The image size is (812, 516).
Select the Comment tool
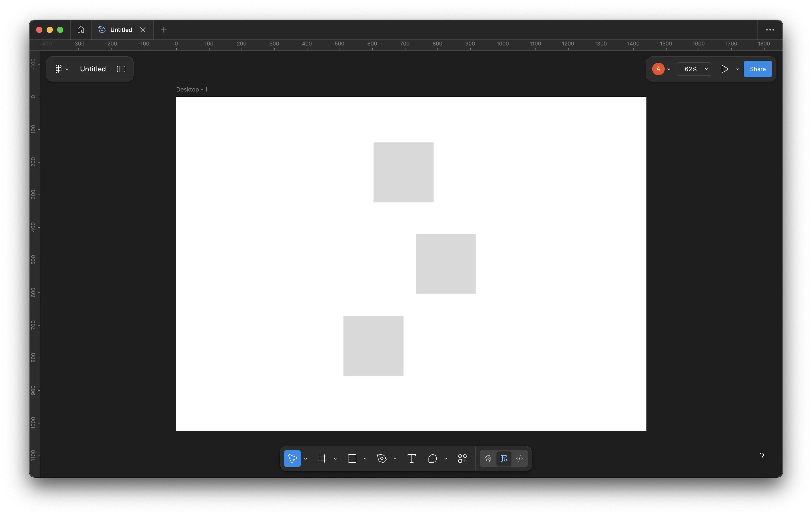tap(432, 458)
